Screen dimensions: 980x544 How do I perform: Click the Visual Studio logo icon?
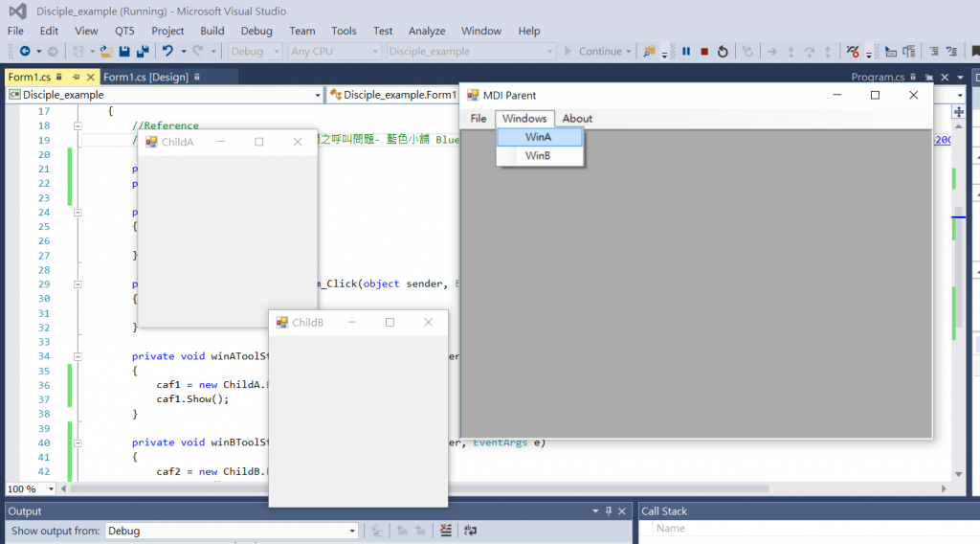(18, 11)
